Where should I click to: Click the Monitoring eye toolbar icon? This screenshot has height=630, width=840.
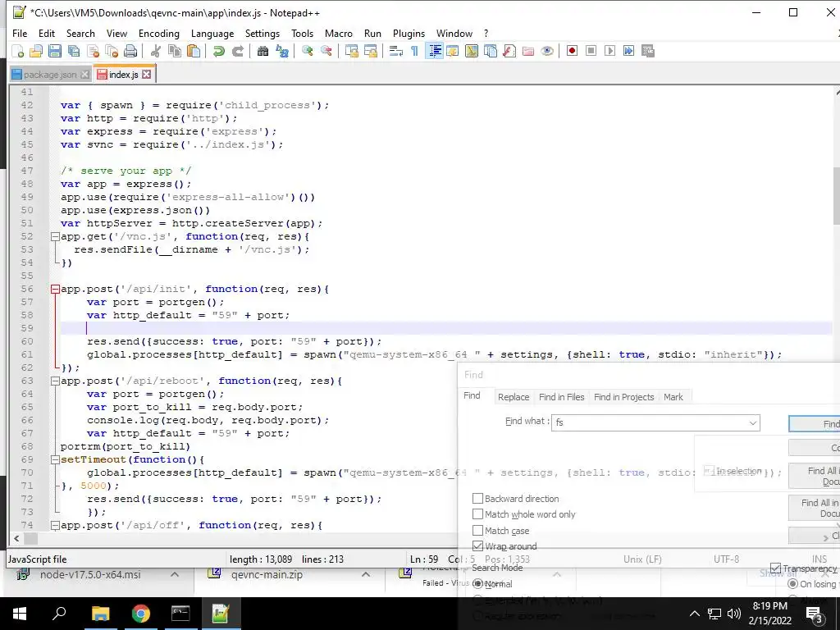(x=547, y=51)
